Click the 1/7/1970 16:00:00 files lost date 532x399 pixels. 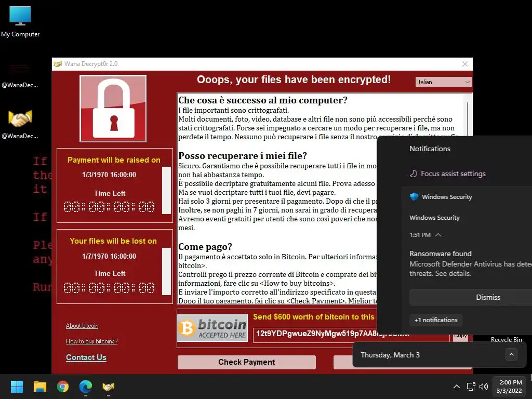109,256
